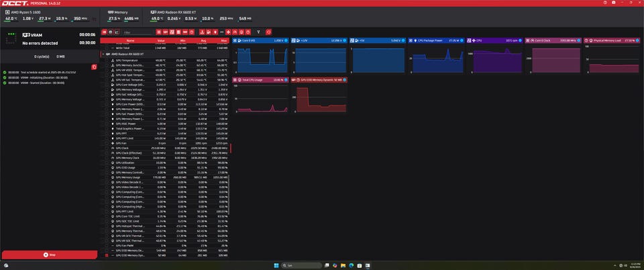Viewport: 644px width, 270px height.
Task: Open the taskbar clock and date
Action: tap(636, 265)
